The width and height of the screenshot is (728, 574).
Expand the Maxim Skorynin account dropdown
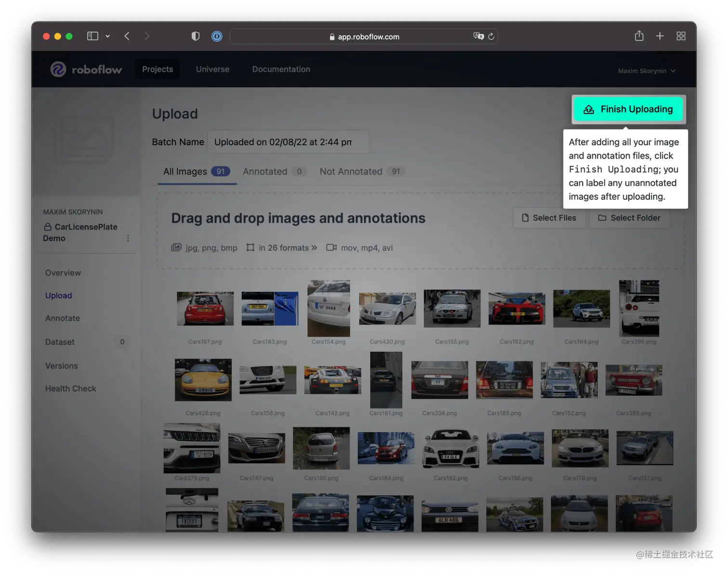[x=647, y=71]
